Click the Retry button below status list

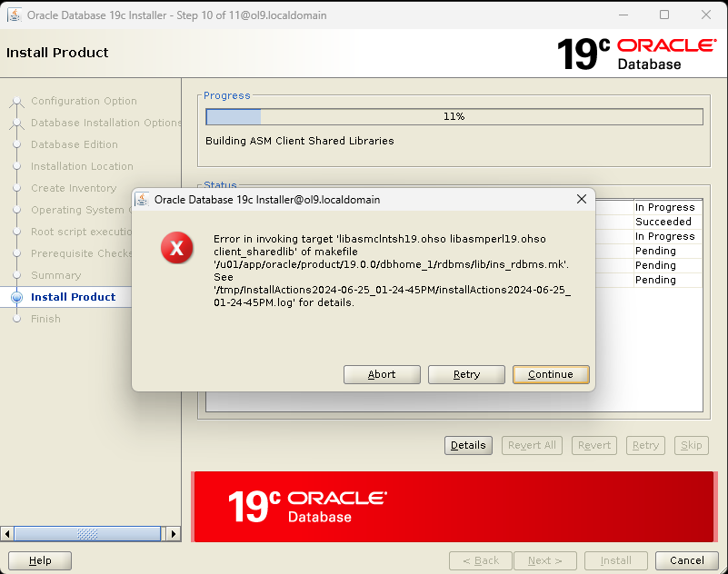645,445
